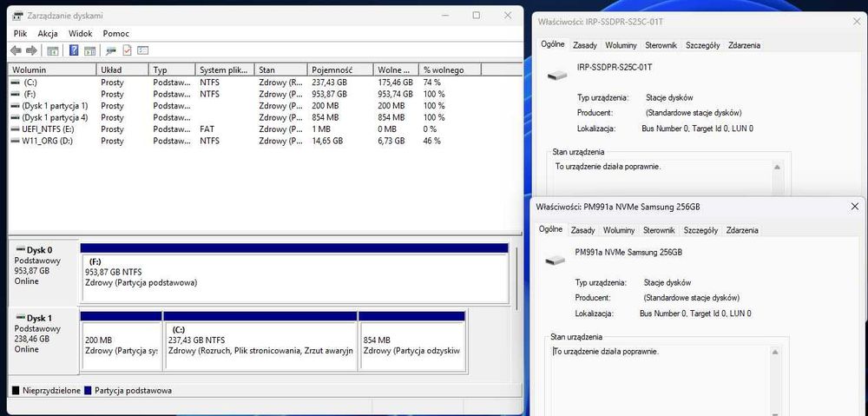Select Ogólne tab in PM991a Samsung properties

click(551, 229)
